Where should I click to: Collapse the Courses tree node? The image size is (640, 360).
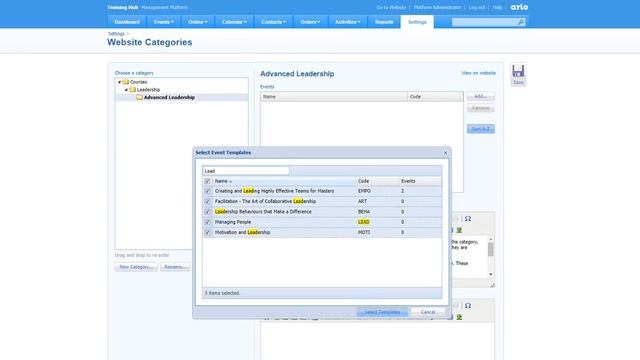(119, 82)
